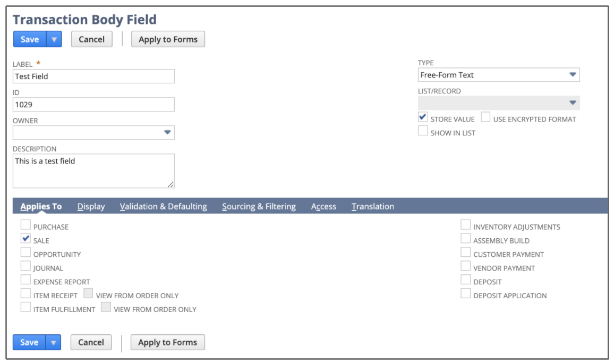
Task: Enable Use Encrypted Format checkbox
Action: [x=486, y=117]
